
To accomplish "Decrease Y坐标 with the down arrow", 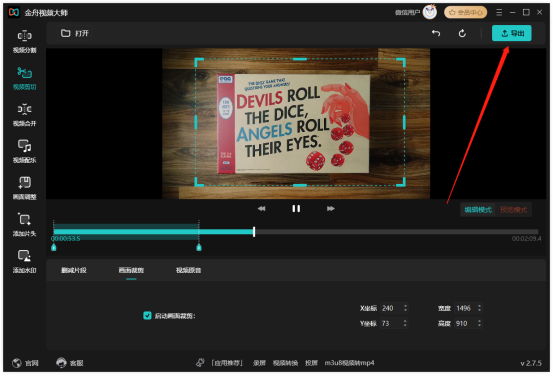I will 405,326.
